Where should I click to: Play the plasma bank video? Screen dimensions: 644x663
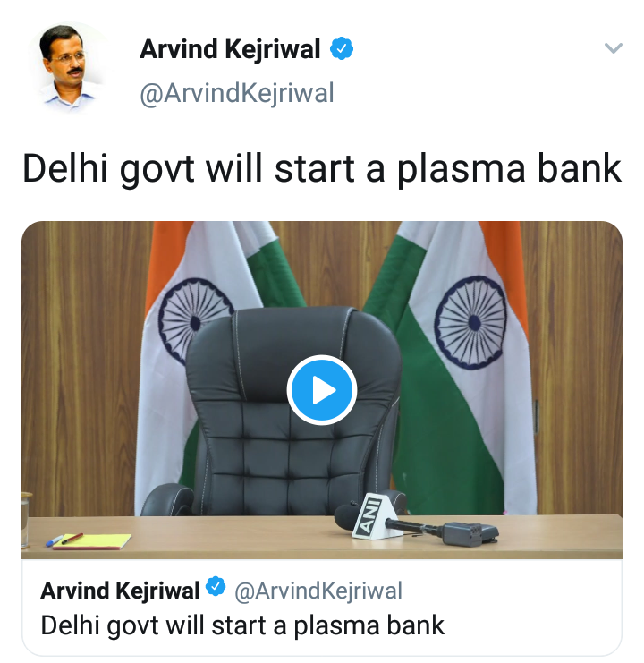pyautogui.click(x=322, y=389)
